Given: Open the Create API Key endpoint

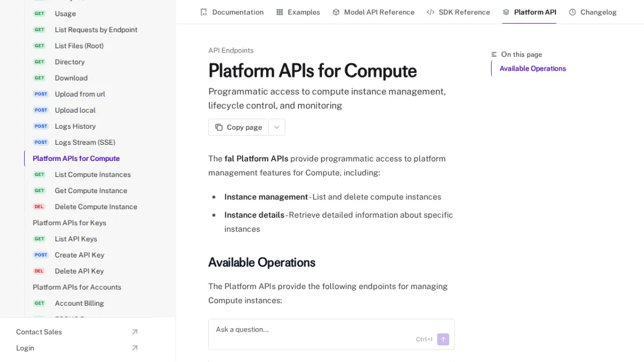Looking at the screenshot, I should tap(79, 255).
